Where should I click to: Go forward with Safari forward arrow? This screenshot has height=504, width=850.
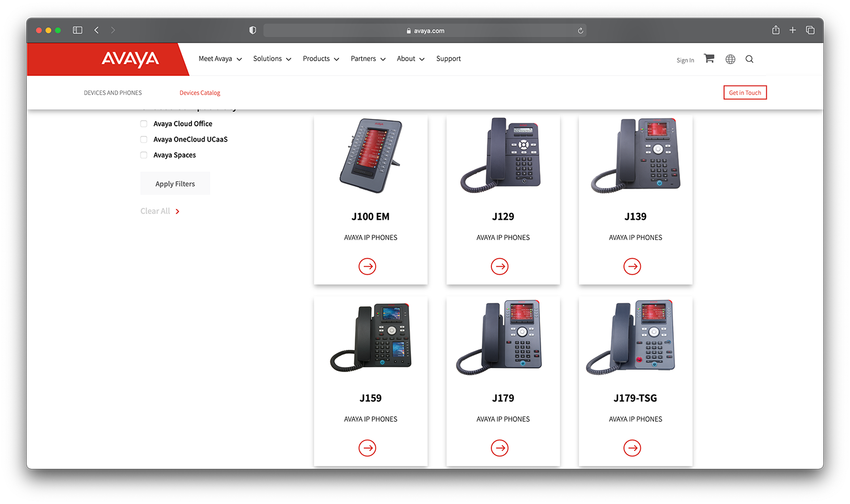pos(113,30)
